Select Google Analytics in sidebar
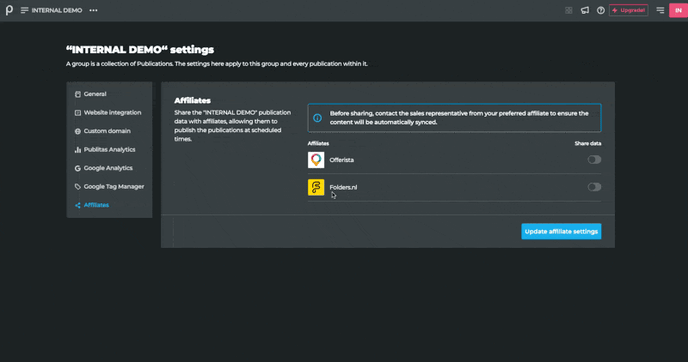The height and width of the screenshot is (362, 688). pyautogui.click(x=104, y=168)
